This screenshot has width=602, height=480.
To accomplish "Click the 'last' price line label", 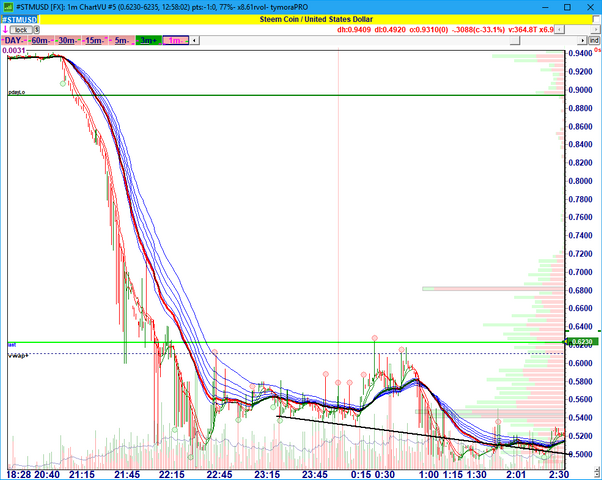I will click(12, 345).
